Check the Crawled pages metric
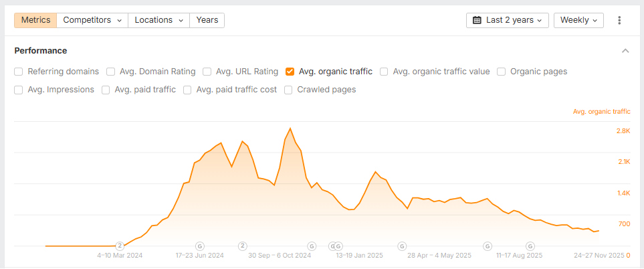 coord(288,90)
